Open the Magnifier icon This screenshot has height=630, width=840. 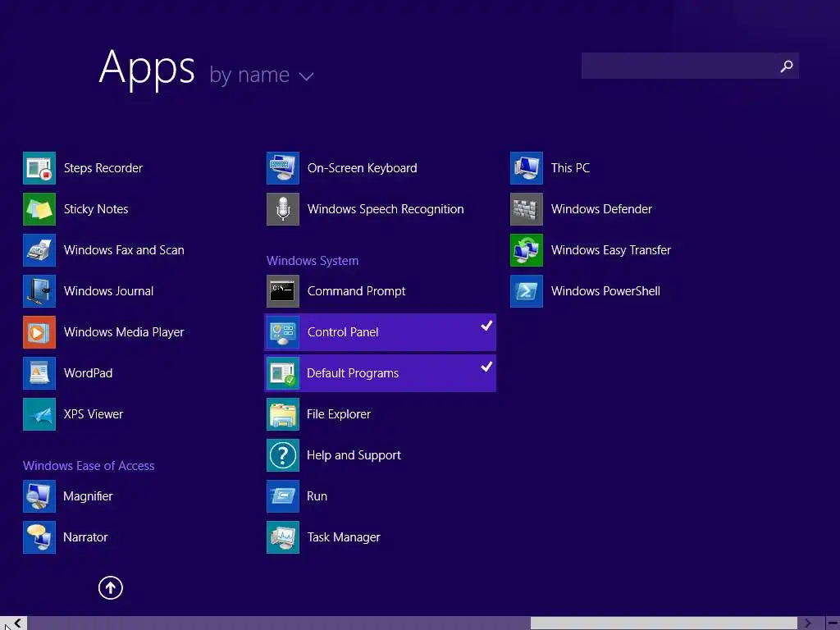(x=39, y=496)
